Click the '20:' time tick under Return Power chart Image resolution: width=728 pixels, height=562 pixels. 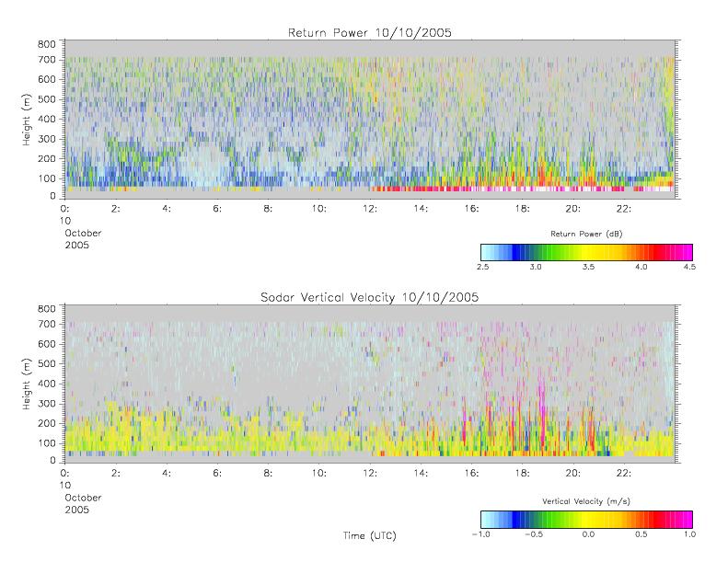pyautogui.click(x=573, y=209)
